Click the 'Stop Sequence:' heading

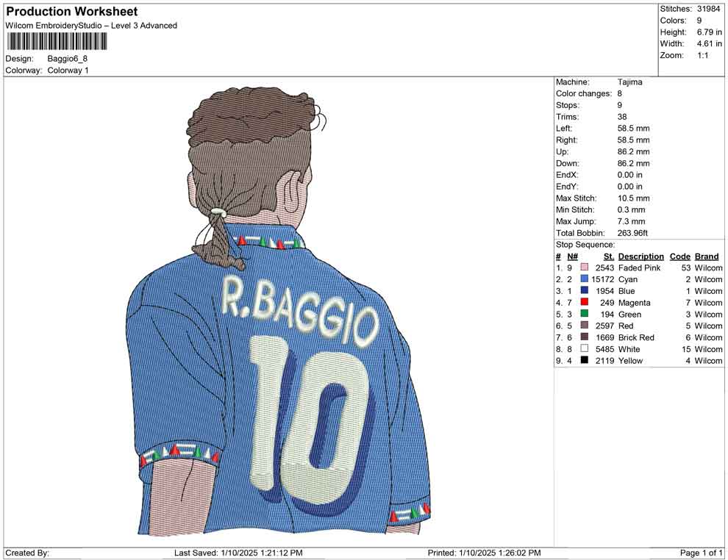tap(585, 245)
